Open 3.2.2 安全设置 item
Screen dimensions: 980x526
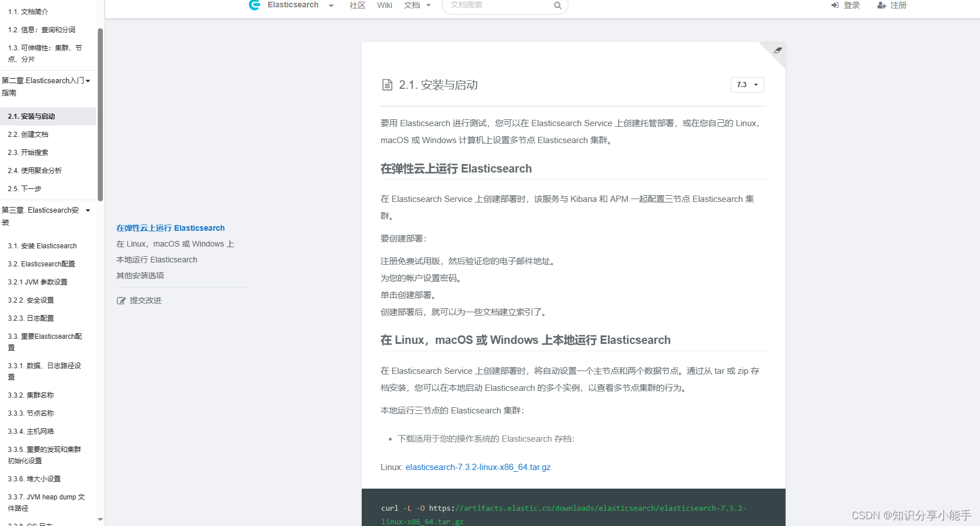click(x=31, y=300)
